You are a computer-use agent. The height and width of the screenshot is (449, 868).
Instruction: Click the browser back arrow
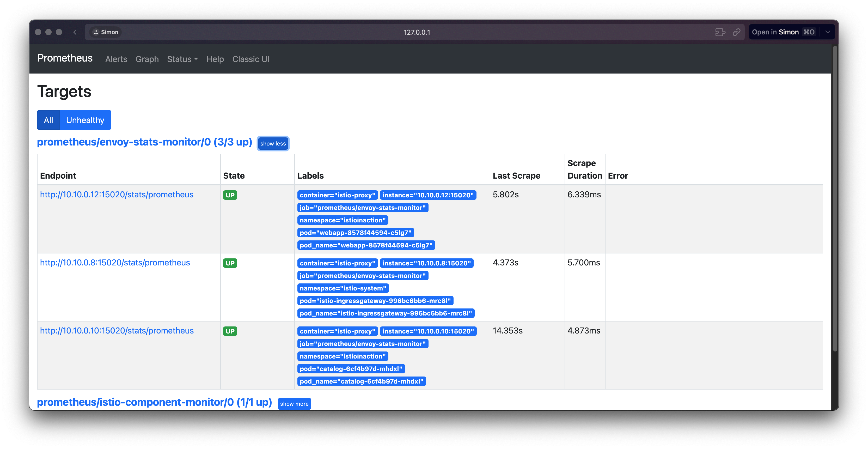75,32
